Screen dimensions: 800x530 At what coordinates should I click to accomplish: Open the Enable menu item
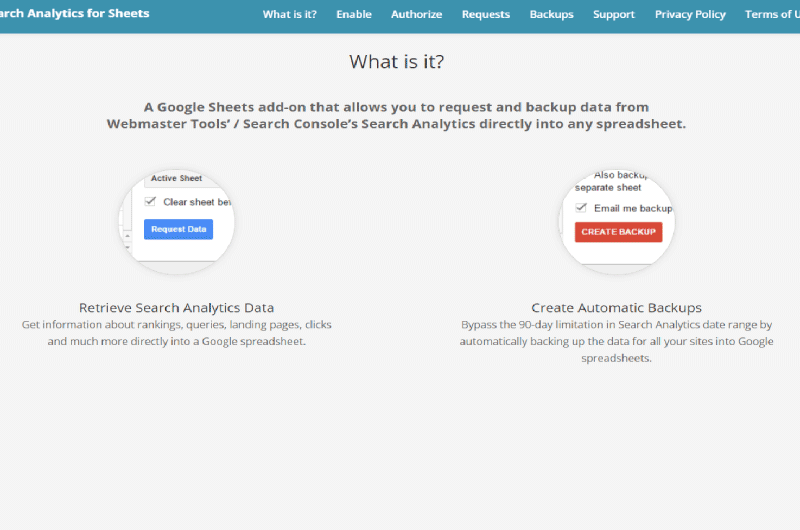click(x=354, y=14)
